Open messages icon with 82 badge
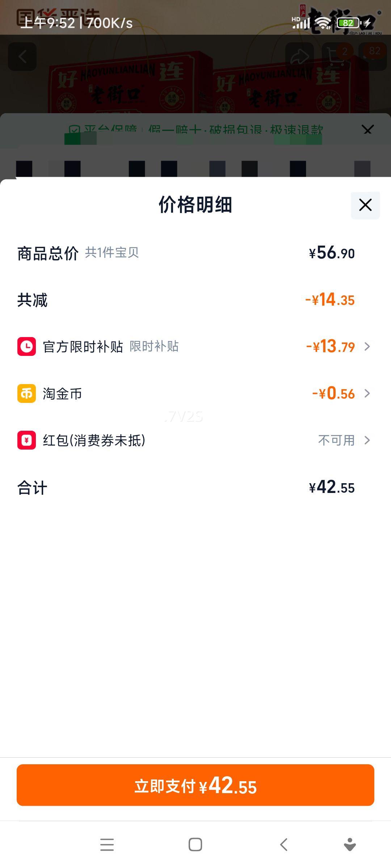Image resolution: width=391 pixels, height=868 pixels. 372,57
